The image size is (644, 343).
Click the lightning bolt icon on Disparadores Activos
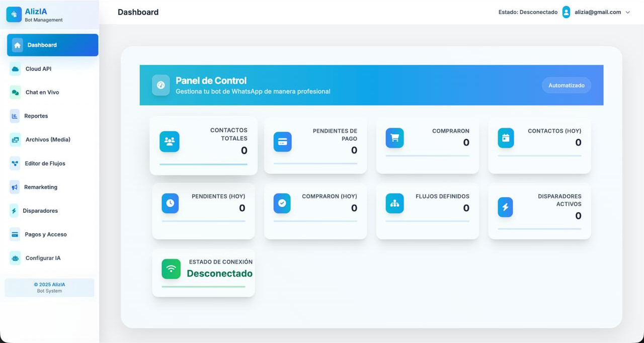[505, 207]
